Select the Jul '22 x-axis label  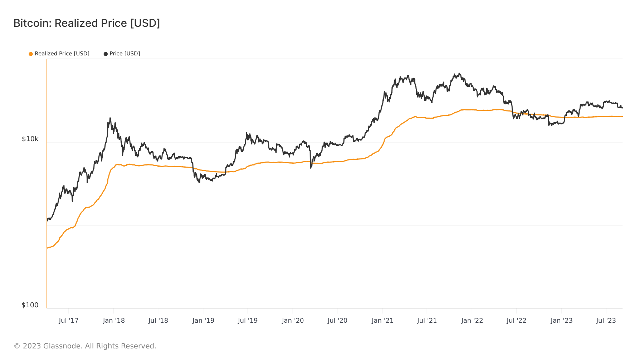[516, 321]
